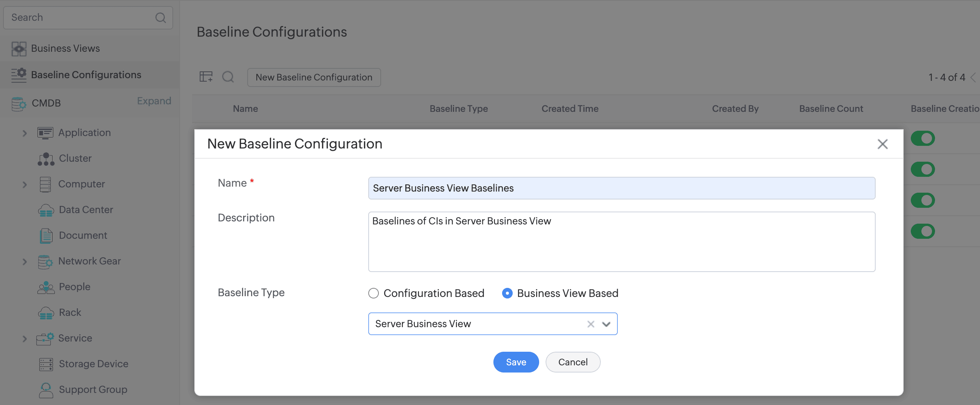The width and height of the screenshot is (980, 405).
Task: Open the People item in CMDB
Action: [74, 287]
